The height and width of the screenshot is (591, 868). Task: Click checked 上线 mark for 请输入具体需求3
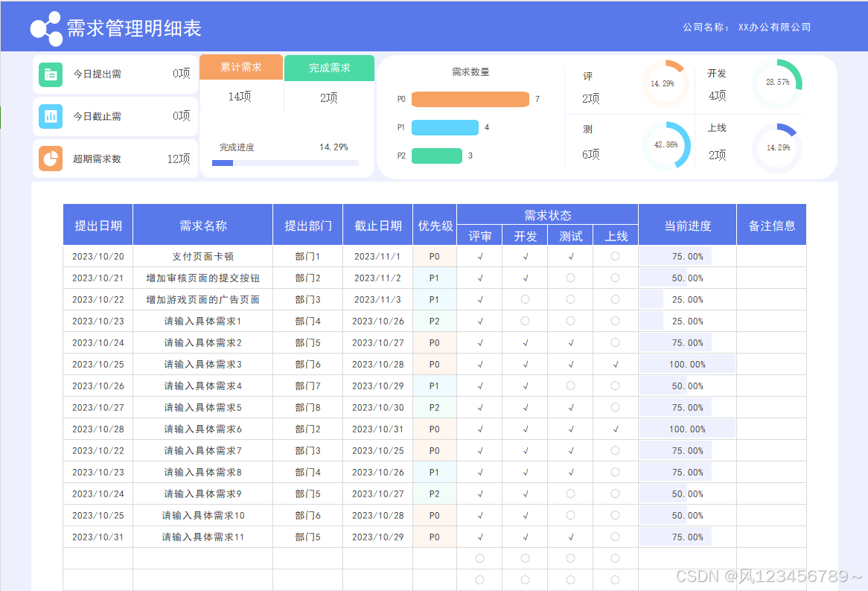(x=616, y=365)
